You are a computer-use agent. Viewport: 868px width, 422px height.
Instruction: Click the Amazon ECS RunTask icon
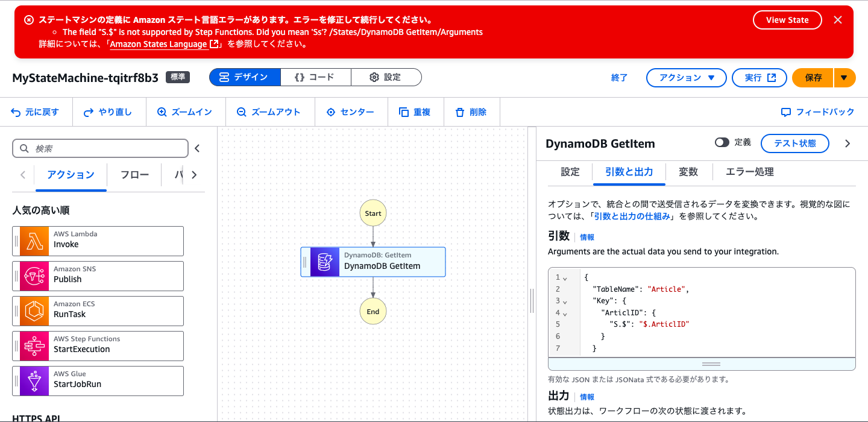pos(34,311)
